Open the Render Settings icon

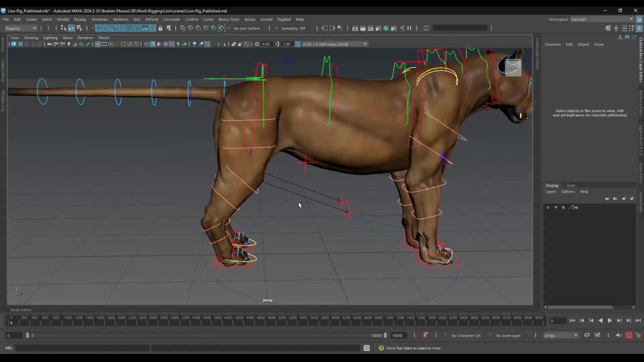[x=378, y=28]
